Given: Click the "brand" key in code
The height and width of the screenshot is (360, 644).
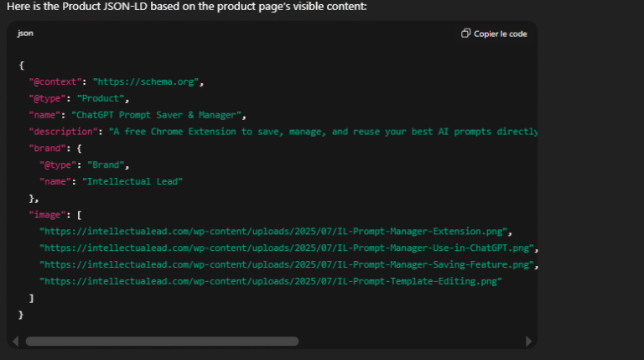Looking at the screenshot, I should (x=47, y=149).
